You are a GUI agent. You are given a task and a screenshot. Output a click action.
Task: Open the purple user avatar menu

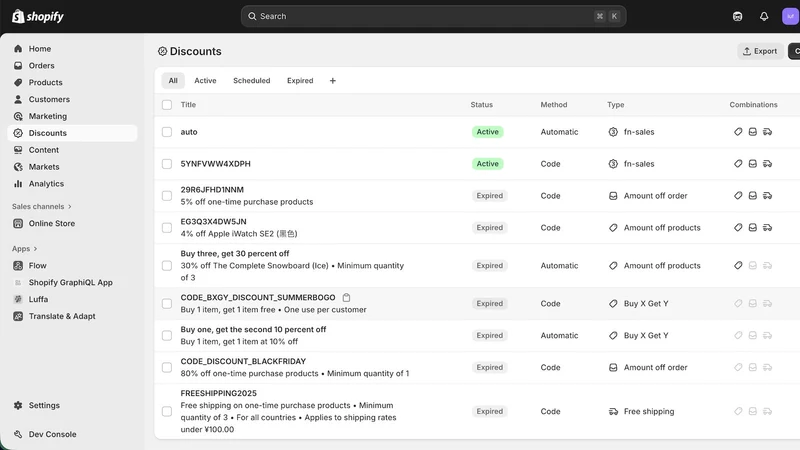pos(790,16)
